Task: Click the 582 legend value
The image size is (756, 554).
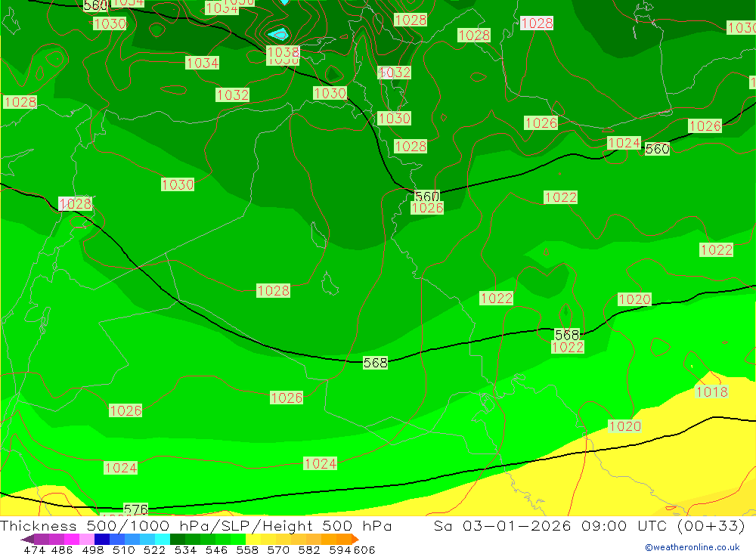Action: tap(309, 549)
